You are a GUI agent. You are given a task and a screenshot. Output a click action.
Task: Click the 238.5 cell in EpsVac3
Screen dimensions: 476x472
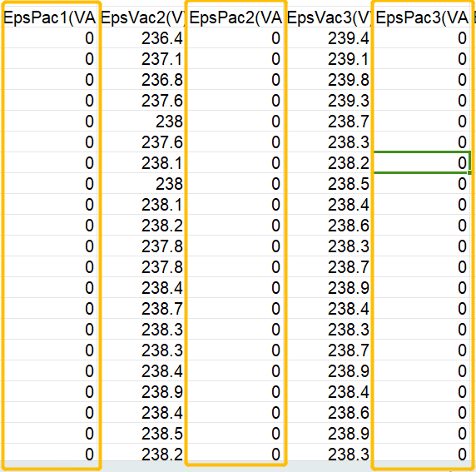pyautogui.click(x=329, y=183)
